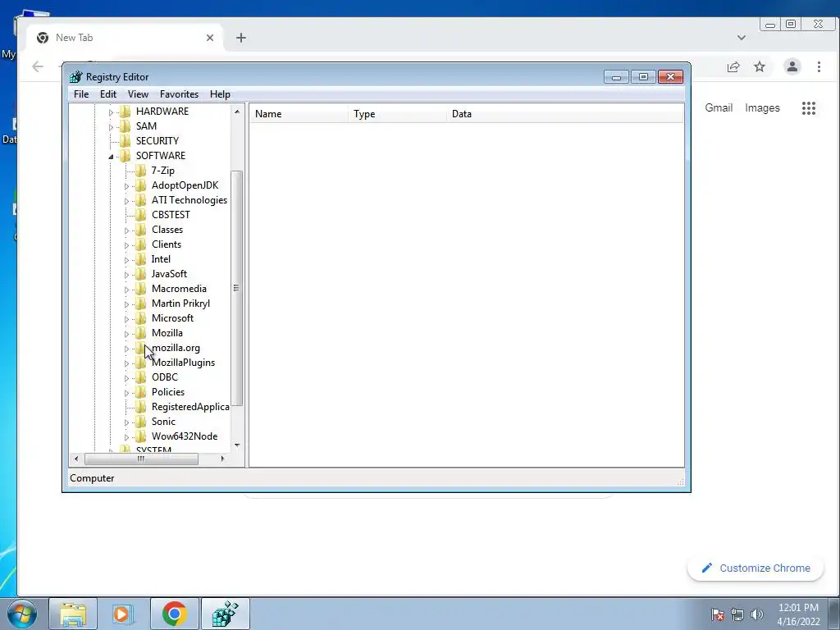
Task: Click the horizontal scrollbar left arrow
Action: tap(76, 459)
